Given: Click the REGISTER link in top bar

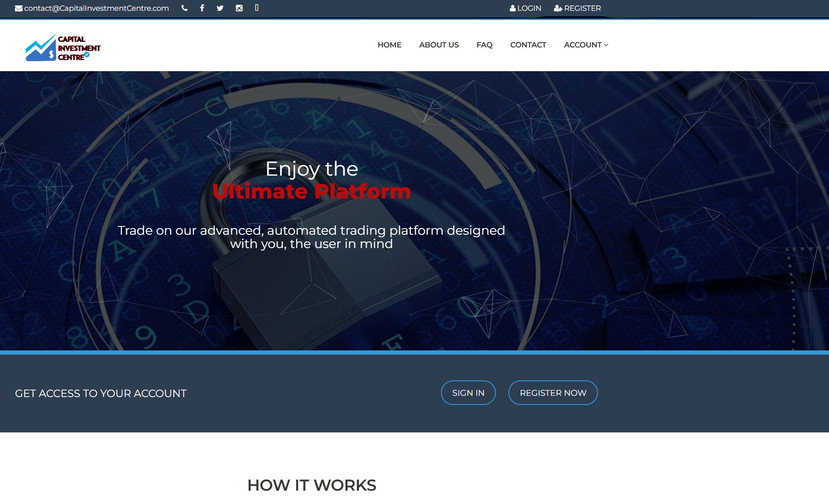Looking at the screenshot, I should click(x=583, y=8).
